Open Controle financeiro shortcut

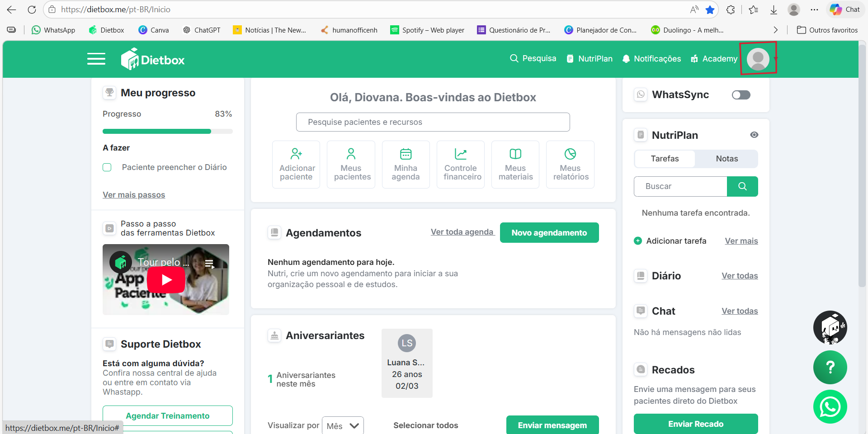(461, 165)
